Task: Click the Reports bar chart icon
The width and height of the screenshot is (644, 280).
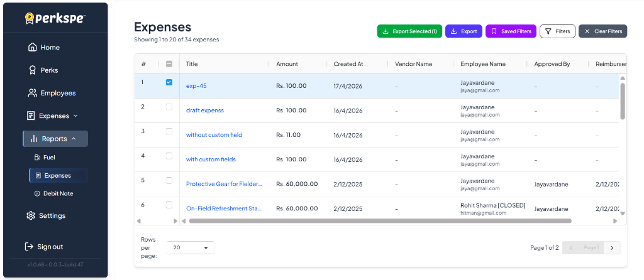Action: click(x=34, y=139)
